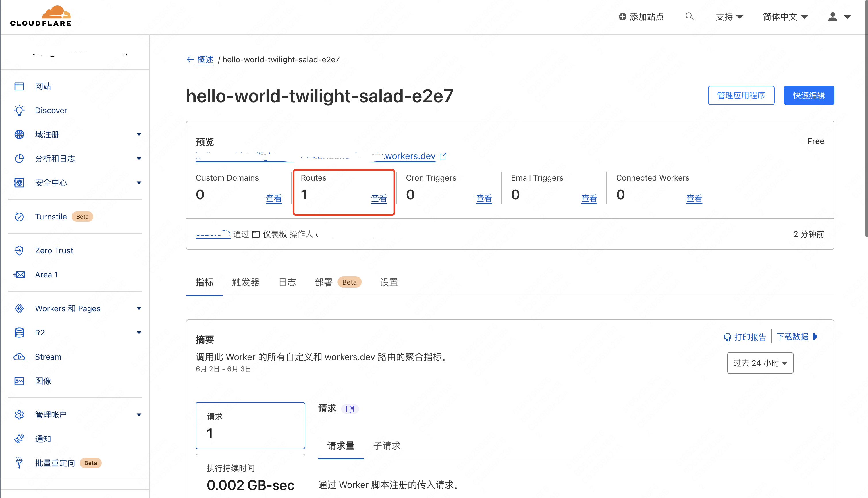Open the workers.dev external link icon
Image resolution: width=868 pixels, height=498 pixels.
pyautogui.click(x=443, y=156)
